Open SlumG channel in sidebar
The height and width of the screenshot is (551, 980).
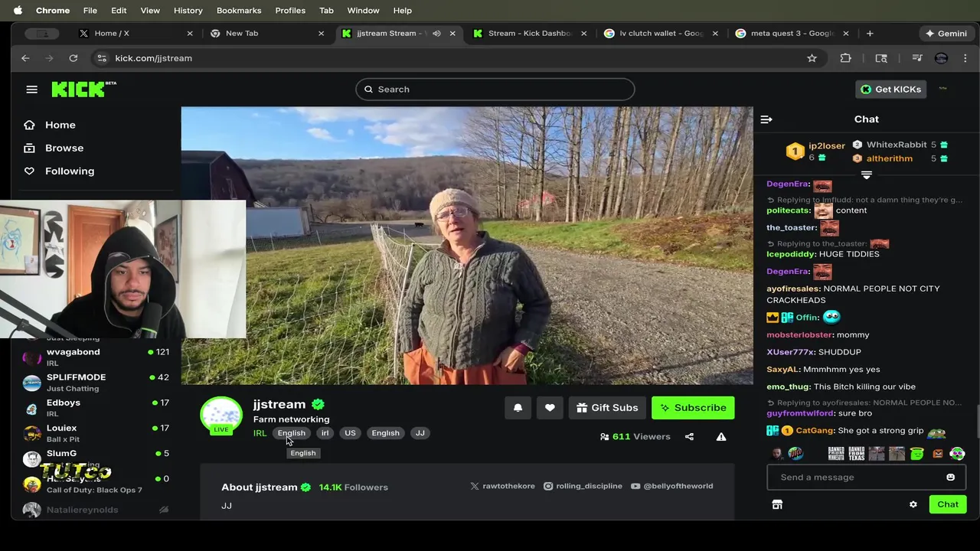tap(96, 458)
